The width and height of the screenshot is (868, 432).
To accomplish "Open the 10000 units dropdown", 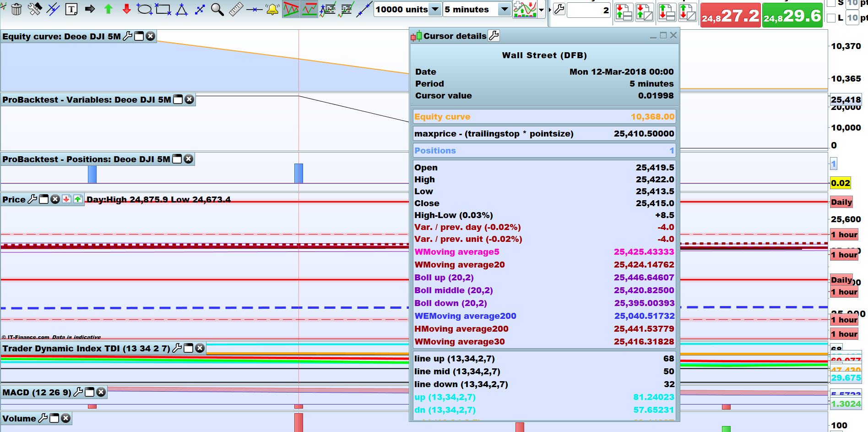I will point(435,9).
